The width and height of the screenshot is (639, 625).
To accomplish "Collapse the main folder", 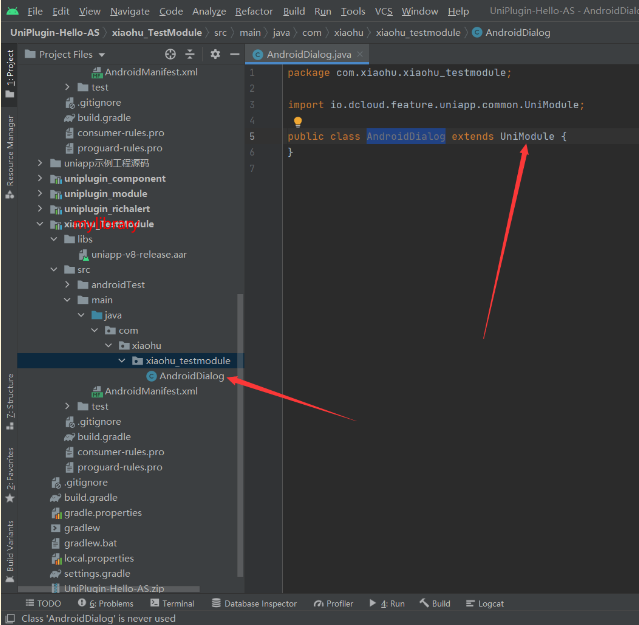I will coord(67,300).
